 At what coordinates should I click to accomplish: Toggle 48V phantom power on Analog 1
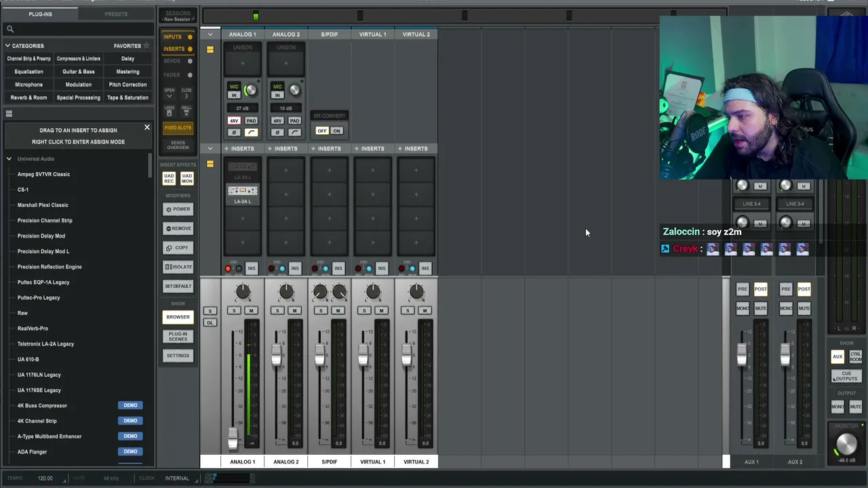[234, 121]
